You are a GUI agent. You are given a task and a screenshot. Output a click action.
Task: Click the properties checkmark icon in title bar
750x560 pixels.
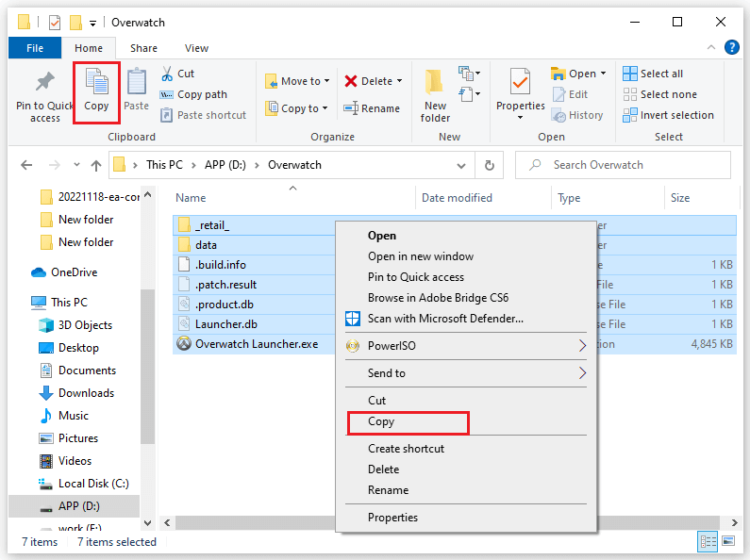pos(55,22)
